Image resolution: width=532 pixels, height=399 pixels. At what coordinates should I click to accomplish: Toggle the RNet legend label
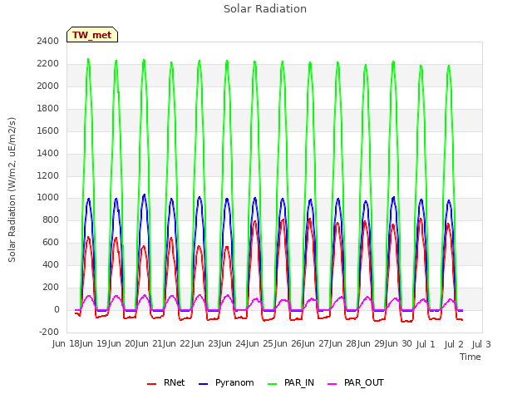click(x=174, y=382)
